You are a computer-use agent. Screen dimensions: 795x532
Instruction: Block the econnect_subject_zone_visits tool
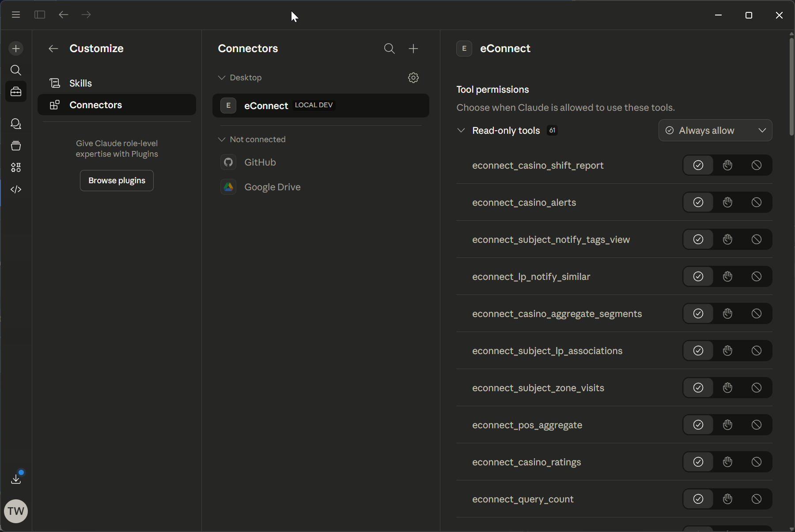756,388
